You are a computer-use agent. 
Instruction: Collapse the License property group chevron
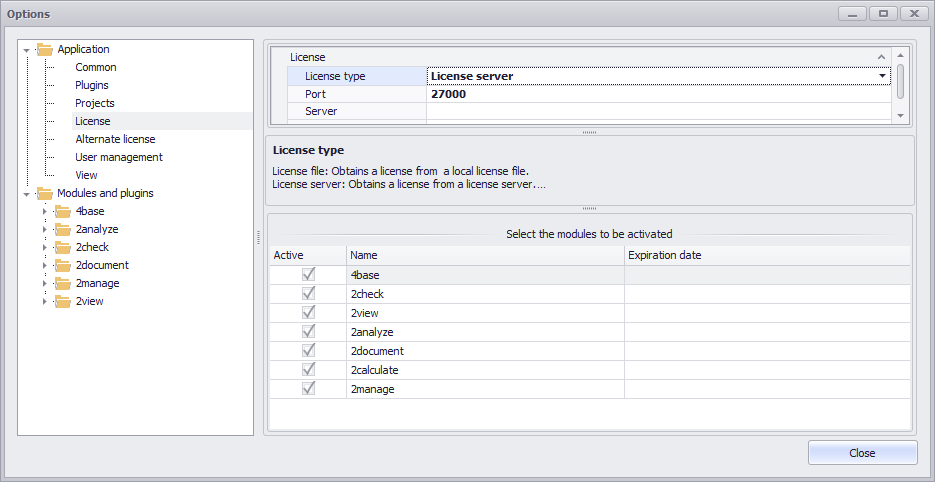(x=881, y=57)
